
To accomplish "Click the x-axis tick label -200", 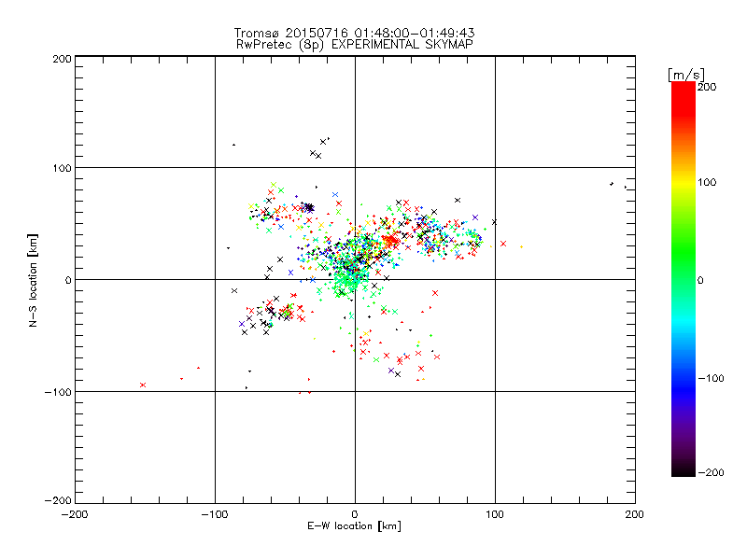I will [75, 514].
